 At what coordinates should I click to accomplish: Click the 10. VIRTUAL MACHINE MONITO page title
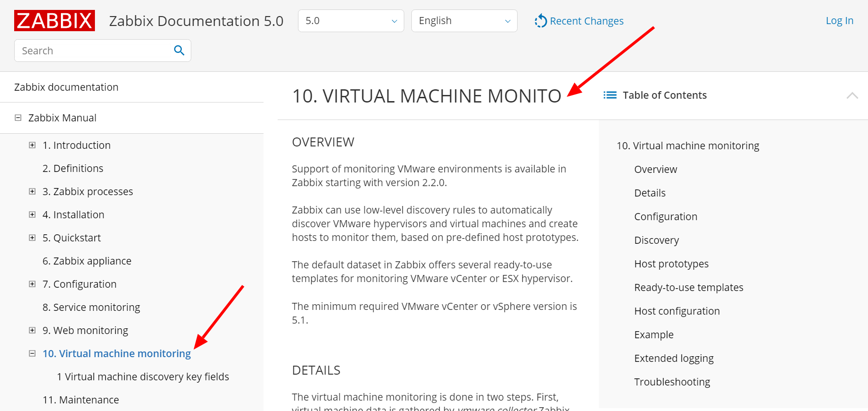pos(426,96)
